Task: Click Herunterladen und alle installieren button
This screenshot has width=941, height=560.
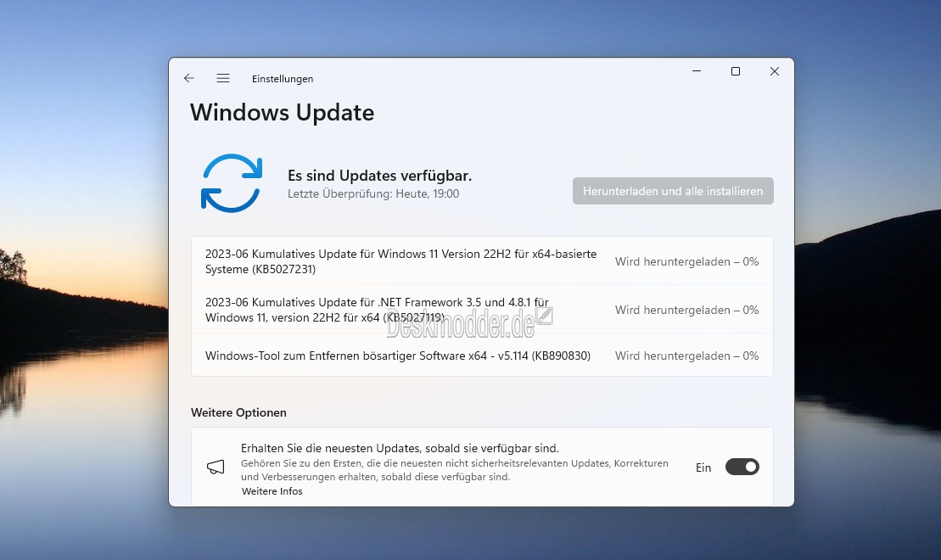Action: [673, 191]
